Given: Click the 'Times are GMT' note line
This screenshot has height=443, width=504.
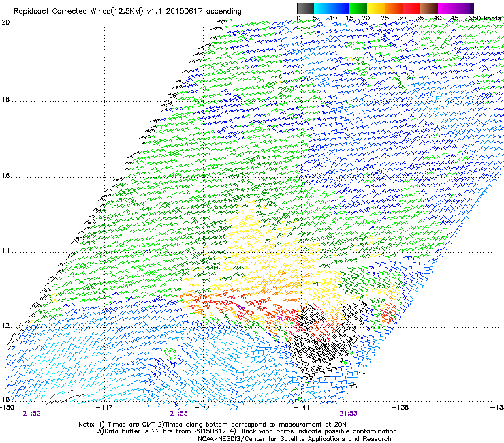Looking at the screenshot, I should (212, 425).
